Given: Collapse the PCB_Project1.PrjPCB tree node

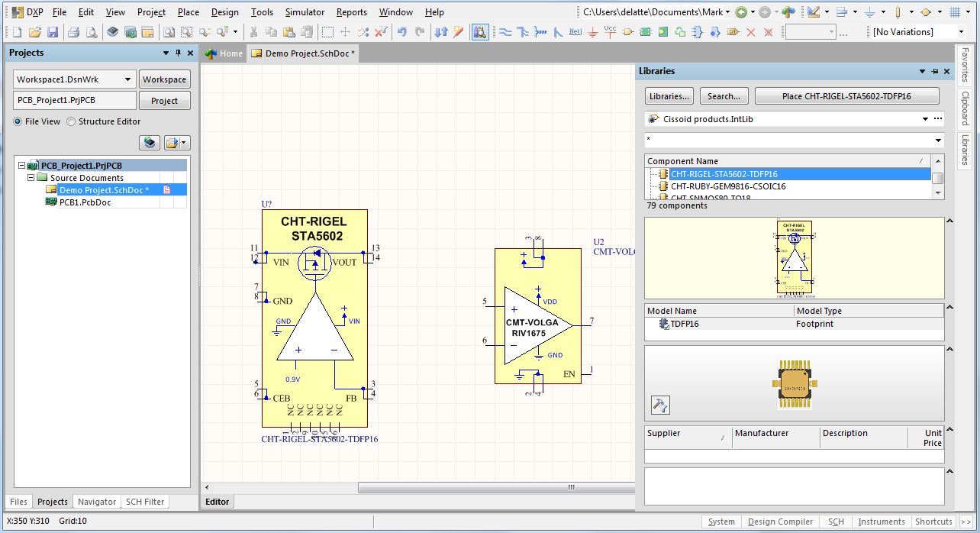Looking at the screenshot, I should (22, 166).
